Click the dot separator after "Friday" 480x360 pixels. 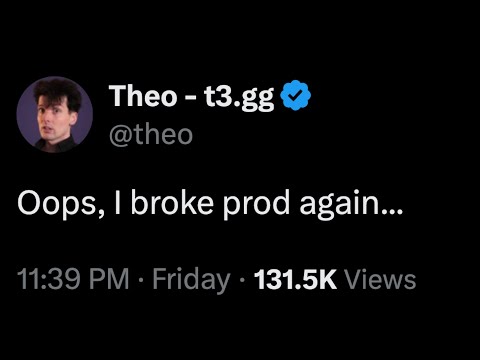point(242,279)
